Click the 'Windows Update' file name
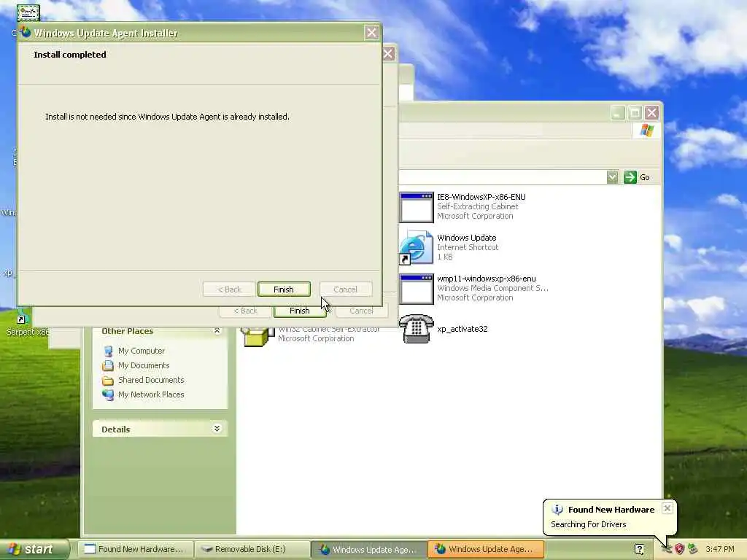The width and height of the screenshot is (747, 560). [466, 238]
